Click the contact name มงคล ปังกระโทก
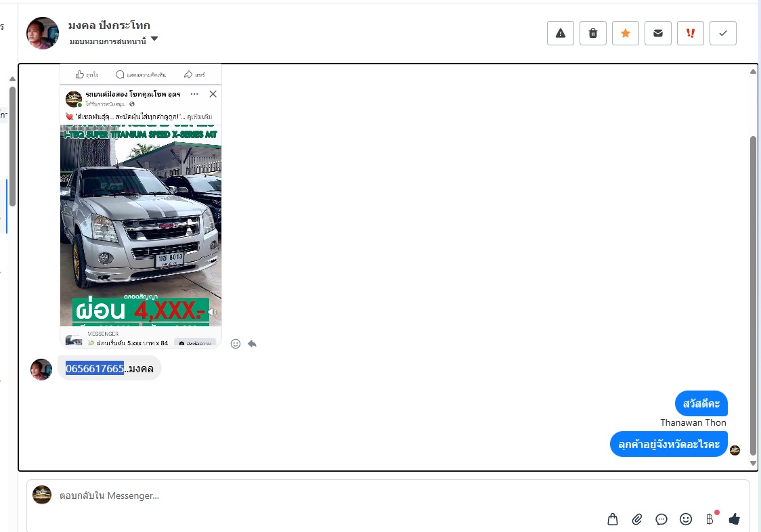This screenshot has height=532, width=761. pos(109,25)
